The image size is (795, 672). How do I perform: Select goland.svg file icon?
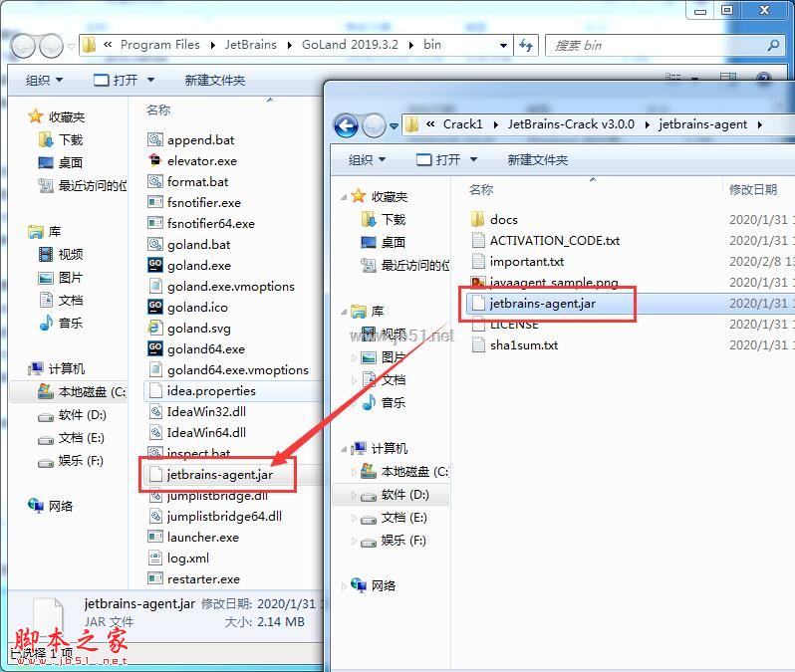[155, 328]
